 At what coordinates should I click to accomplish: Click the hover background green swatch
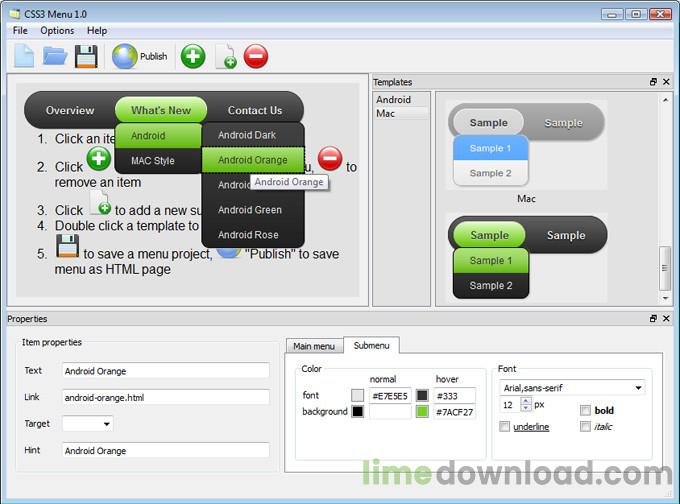pyautogui.click(x=422, y=411)
